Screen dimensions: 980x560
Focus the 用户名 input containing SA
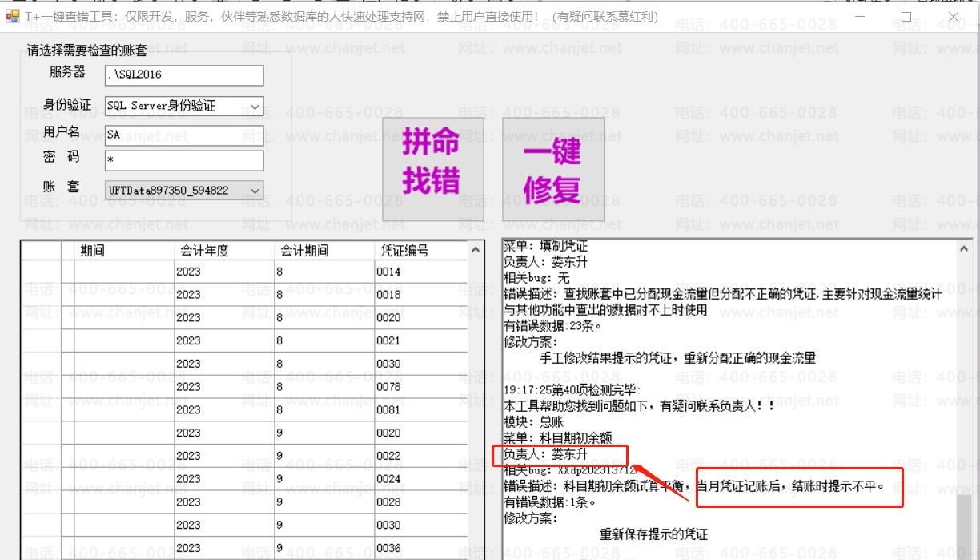tap(184, 135)
